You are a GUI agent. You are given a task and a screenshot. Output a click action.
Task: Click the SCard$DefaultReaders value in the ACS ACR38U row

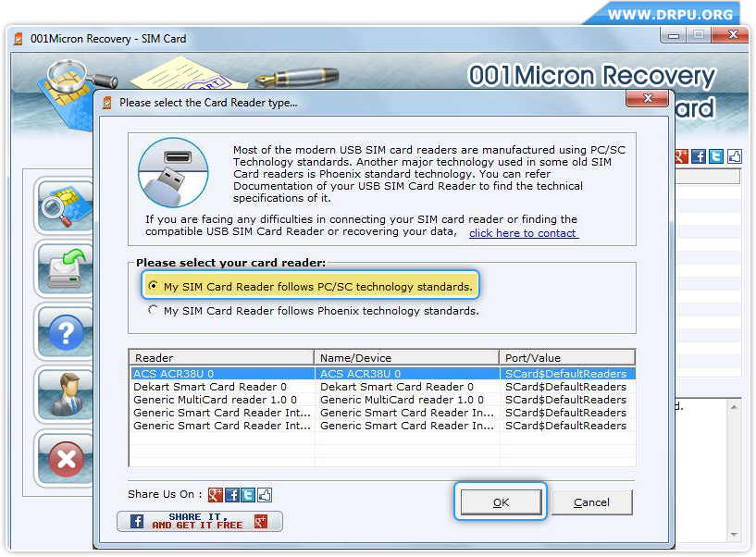pos(565,374)
